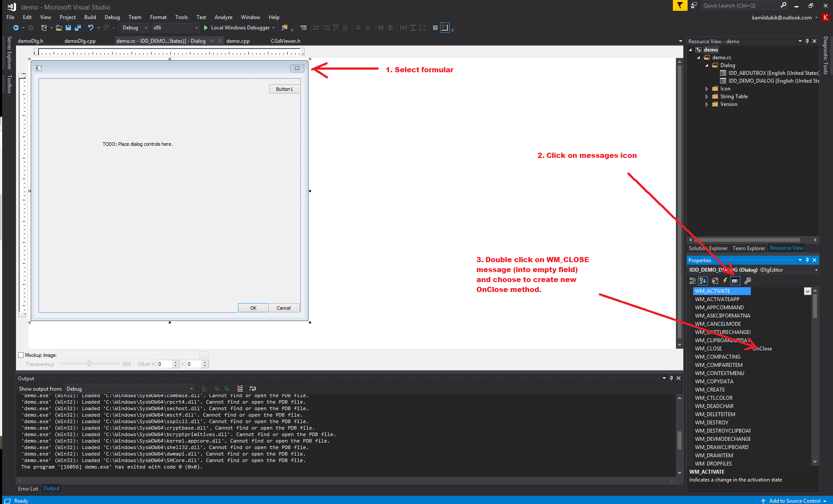Click the Messages icon in Properties panel
This screenshot has height=504, width=833.
(x=735, y=281)
